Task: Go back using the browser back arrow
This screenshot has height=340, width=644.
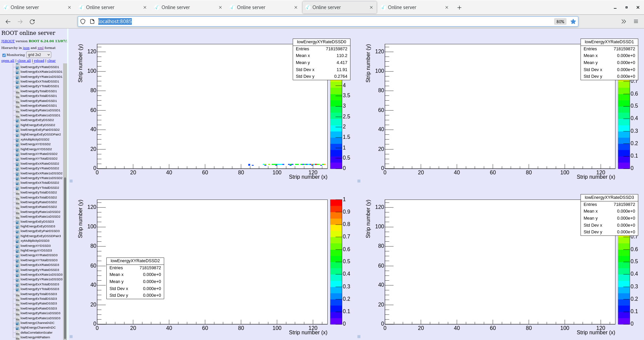Action: tap(8, 21)
